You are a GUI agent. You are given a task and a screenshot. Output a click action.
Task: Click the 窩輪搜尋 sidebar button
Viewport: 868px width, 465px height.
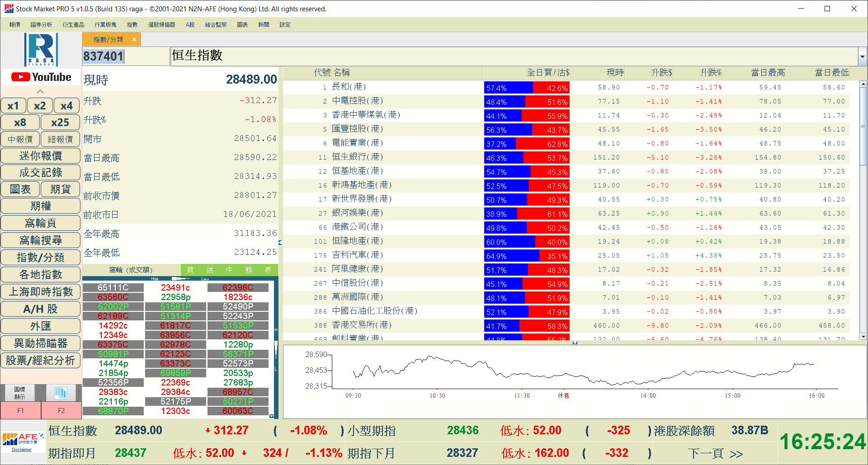click(x=41, y=240)
